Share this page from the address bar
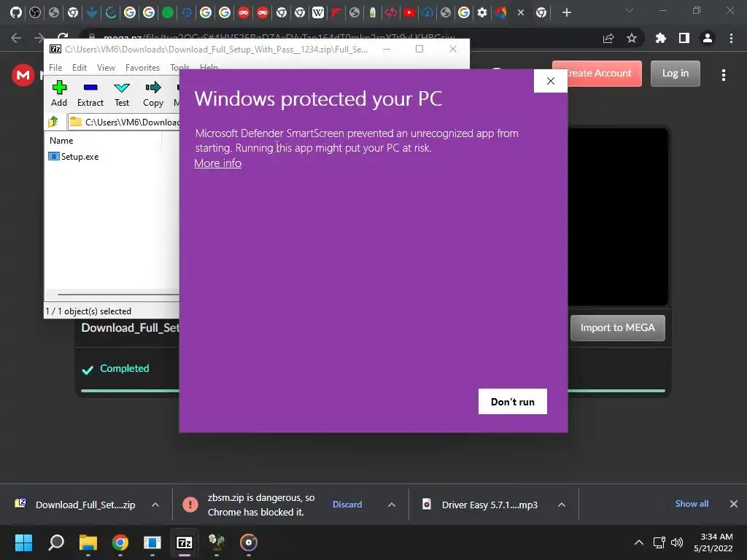747x560 pixels. pos(608,38)
